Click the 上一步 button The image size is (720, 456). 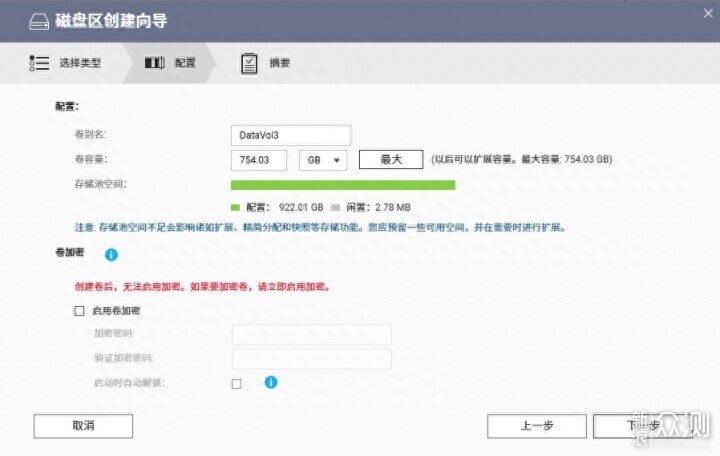coord(537,426)
